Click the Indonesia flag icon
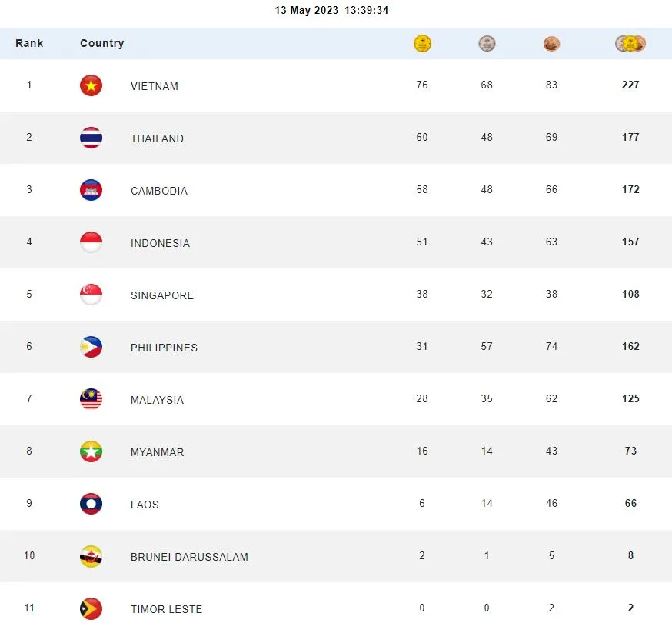 click(x=91, y=242)
